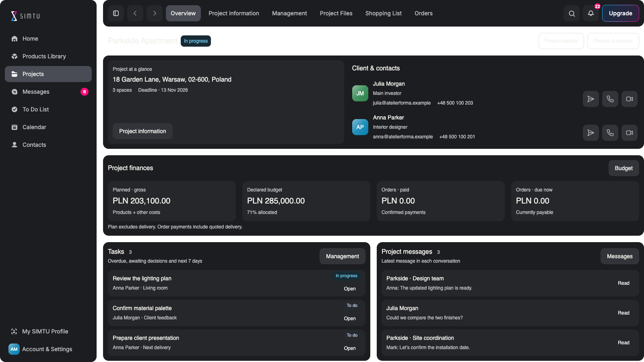
Task: Open Budget from Project finances
Action: (623, 168)
